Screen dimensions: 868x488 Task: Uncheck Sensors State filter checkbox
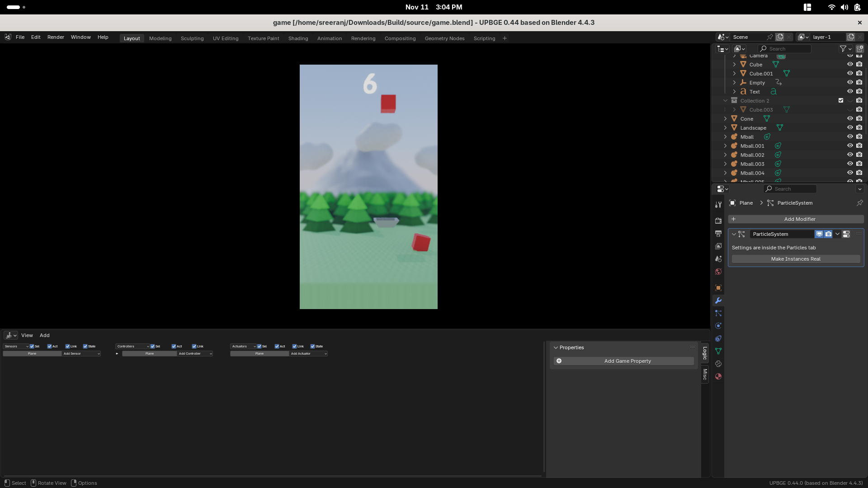[x=85, y=347]
